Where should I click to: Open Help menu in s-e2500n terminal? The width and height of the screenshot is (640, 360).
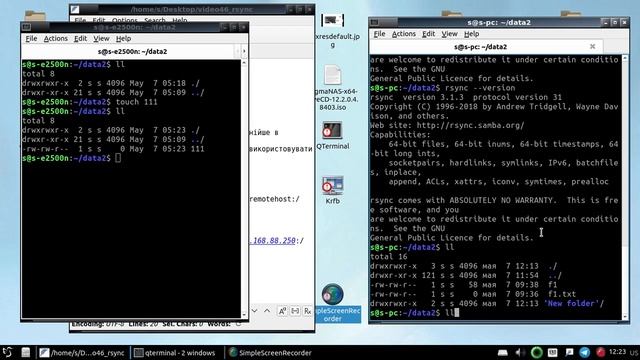[x=123, y=38]
